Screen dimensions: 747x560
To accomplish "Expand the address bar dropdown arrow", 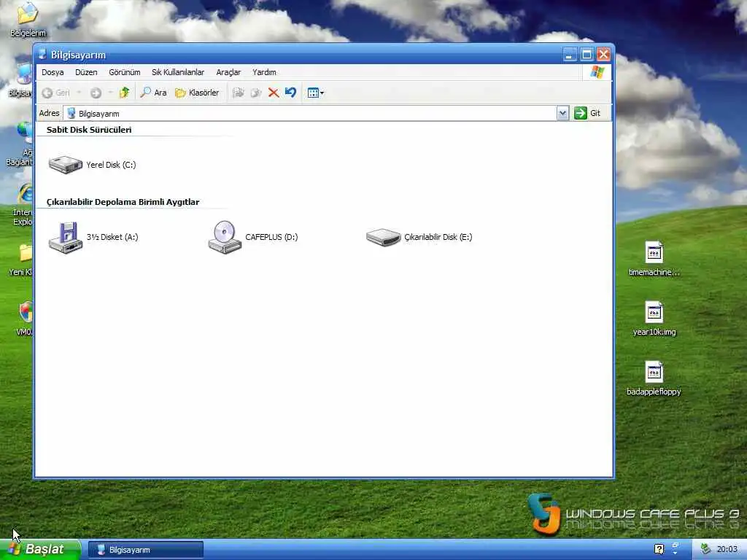I will [562, 113].
